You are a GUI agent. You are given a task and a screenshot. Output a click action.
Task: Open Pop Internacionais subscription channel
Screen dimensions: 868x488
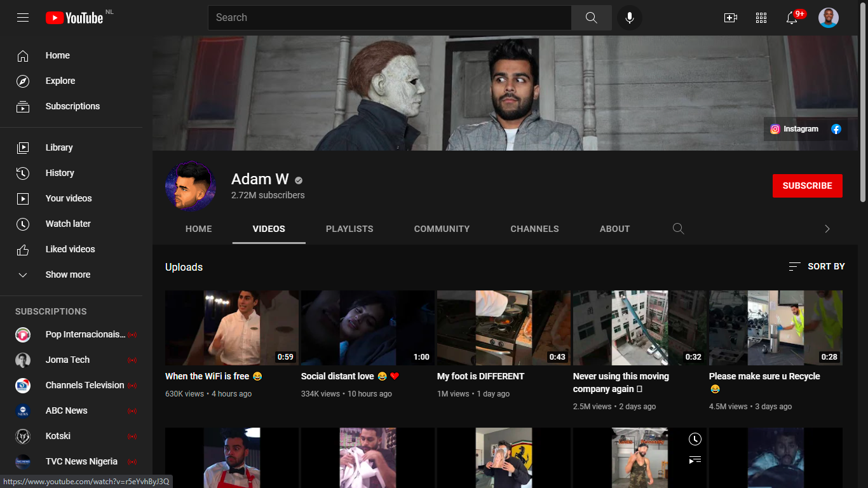pos(76,334)
